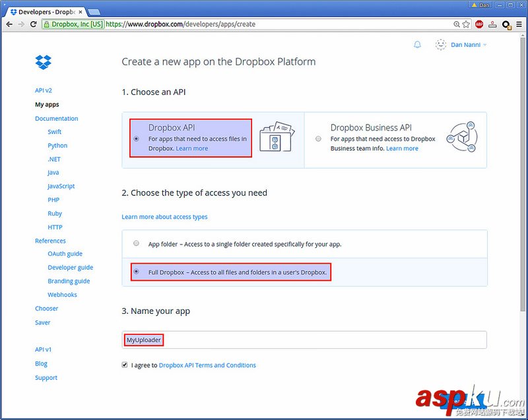
Task: Choose the Full Dropbox access radio button
Action: click(x=136, y=272)
